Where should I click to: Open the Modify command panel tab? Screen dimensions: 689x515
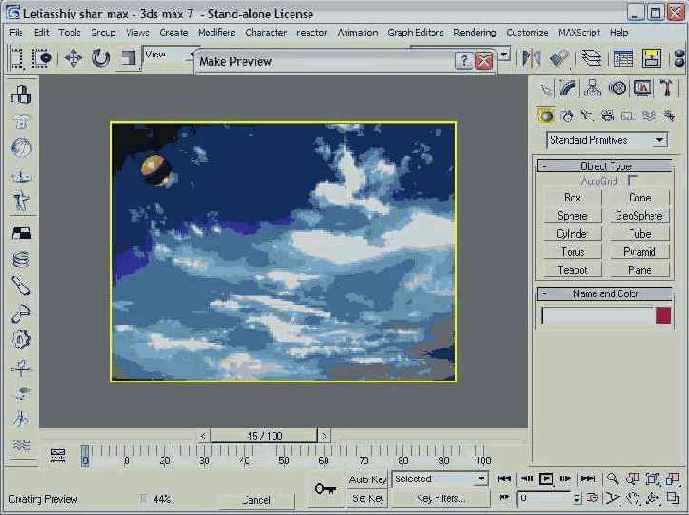pos(568,89)
